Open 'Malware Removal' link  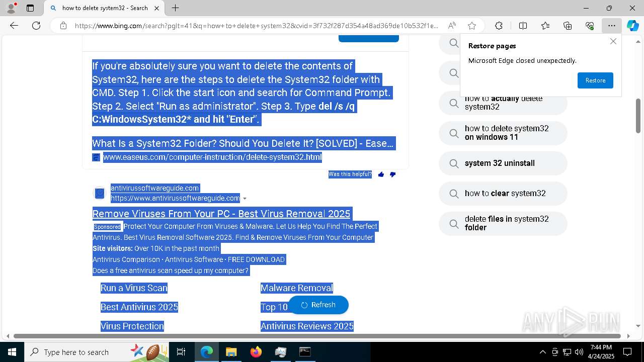coord(297,288)
